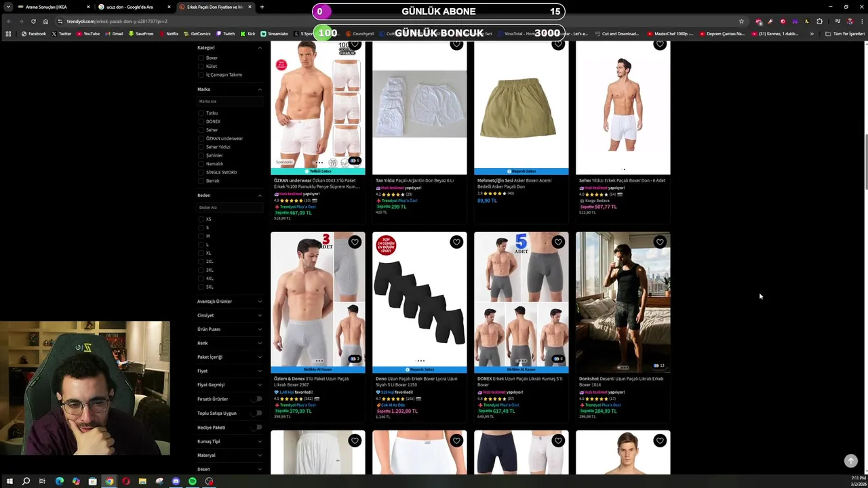Open File Explorer from the taskbar
Image resolution: width=868 pixels, height=488 pixels.
point(142,481)
